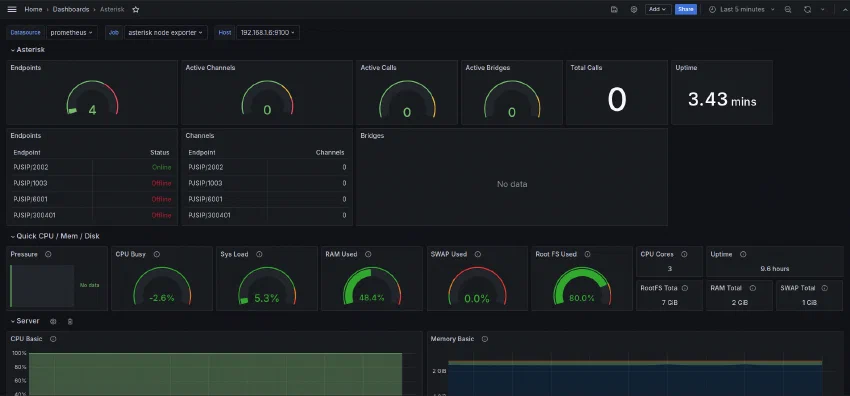Click the Sys Load 5.3% gauge value

(267, 298)
